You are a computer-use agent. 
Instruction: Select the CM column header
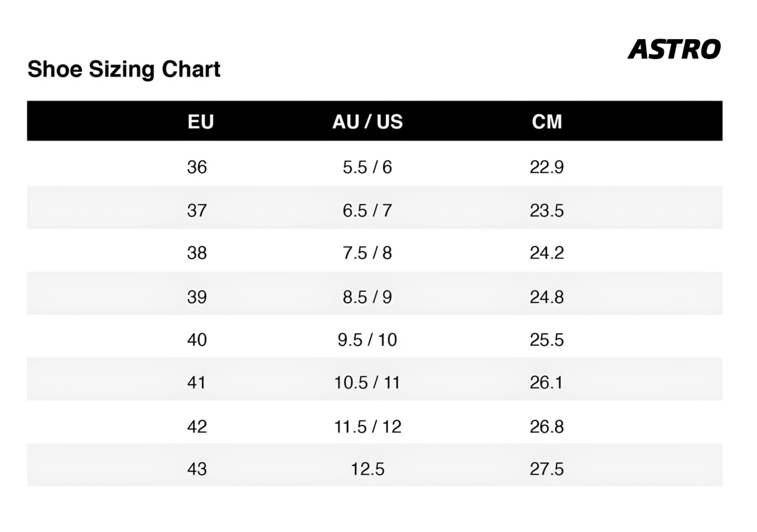coord(547,122)
